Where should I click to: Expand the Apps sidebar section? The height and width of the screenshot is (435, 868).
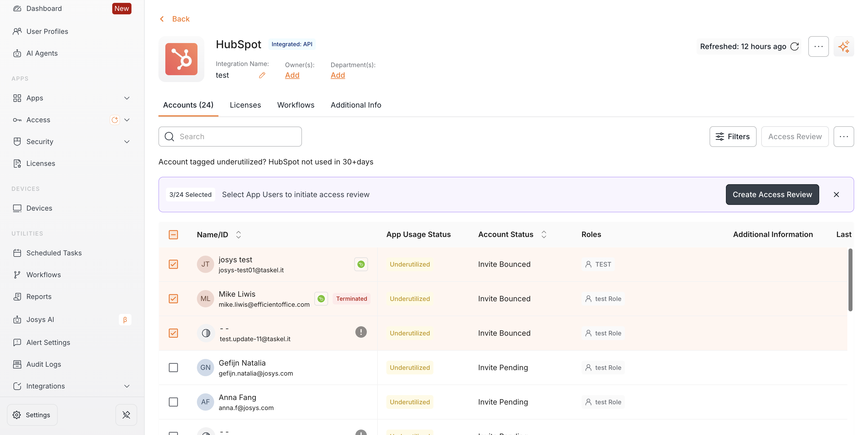[127, 98]
